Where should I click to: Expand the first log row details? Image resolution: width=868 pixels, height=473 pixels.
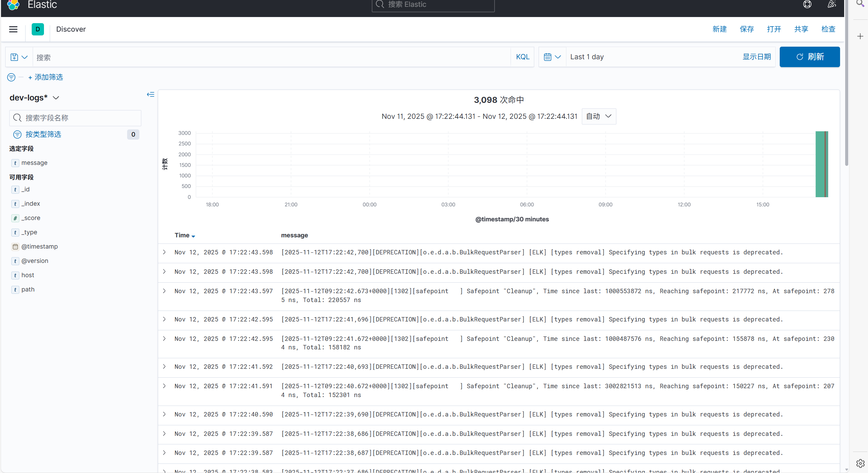pos(164,252)
